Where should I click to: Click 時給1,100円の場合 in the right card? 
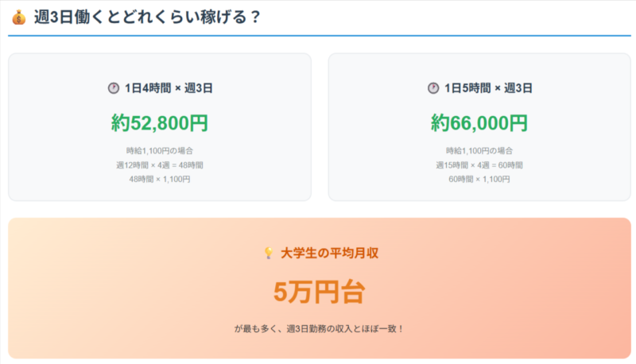(479, 151)
